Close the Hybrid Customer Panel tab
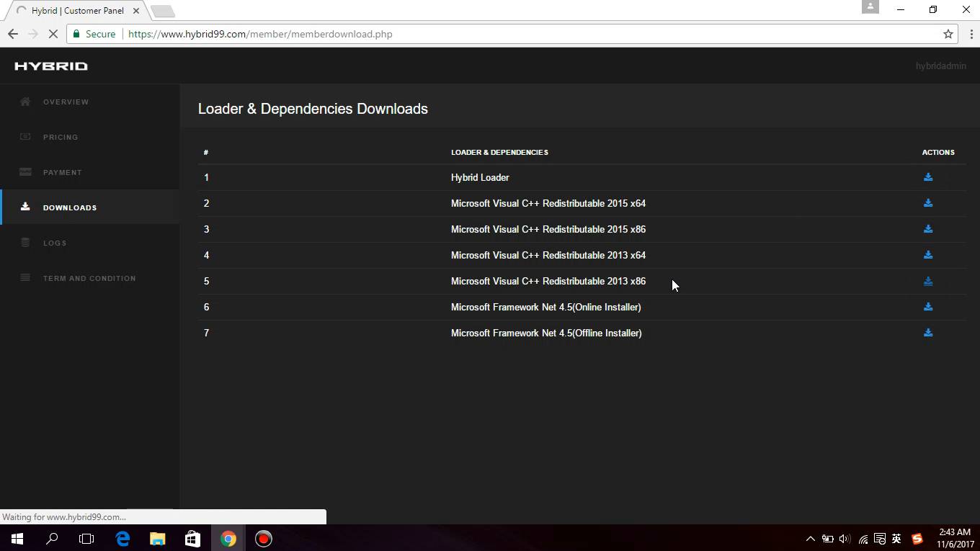The height and width of the screenshot is (551, 980). coord(136,11)
